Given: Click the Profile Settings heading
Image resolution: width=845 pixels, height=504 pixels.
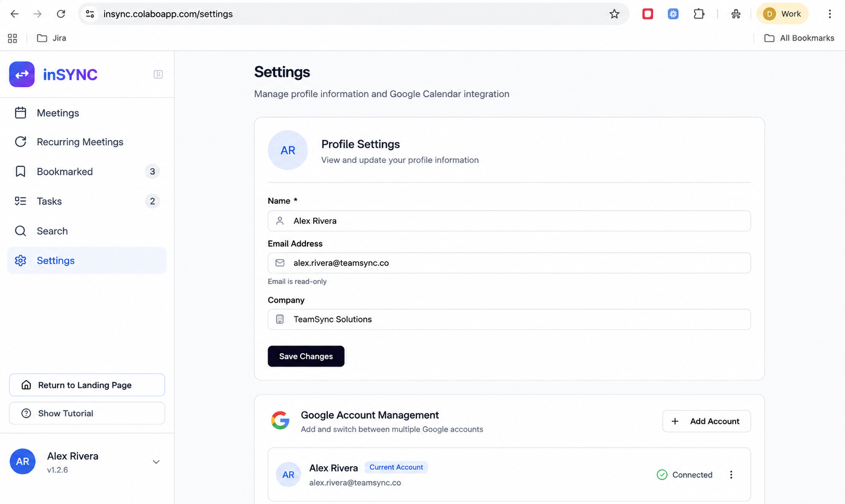Looking at the screenshot, I should (x=361, y=144).
